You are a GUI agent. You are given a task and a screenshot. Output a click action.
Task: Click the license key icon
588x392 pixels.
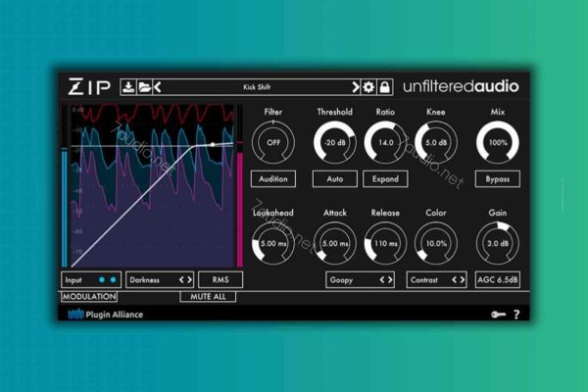click(499, 315)
